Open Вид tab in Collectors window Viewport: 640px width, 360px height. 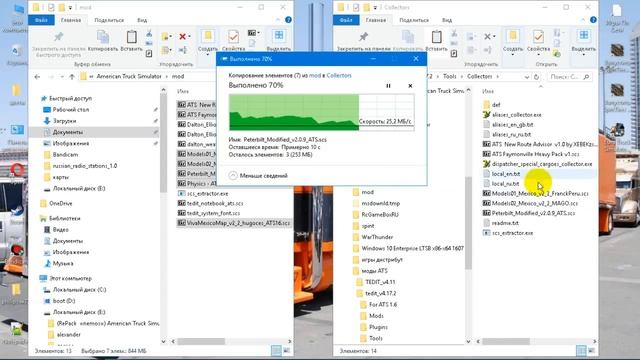447,20
